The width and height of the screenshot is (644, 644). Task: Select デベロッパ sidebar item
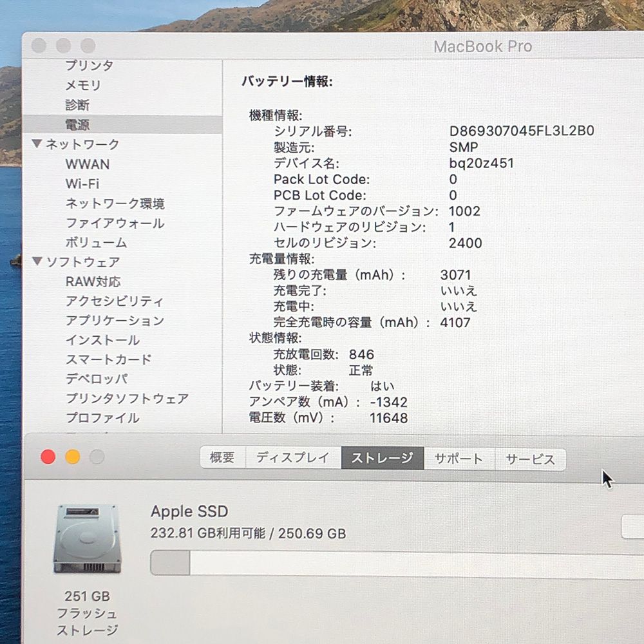click(x=97, y=379)
